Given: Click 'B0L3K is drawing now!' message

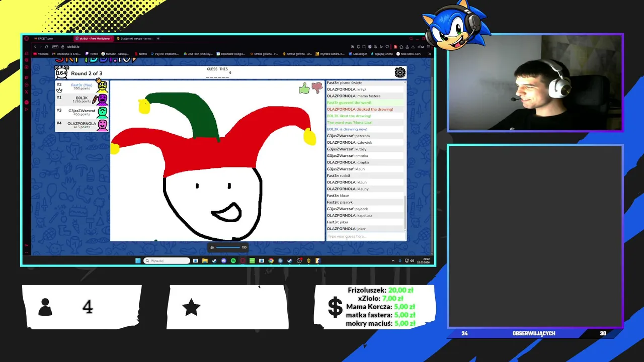Looking at the screenshot, I should pyautogui.click(x=365, y=129).
